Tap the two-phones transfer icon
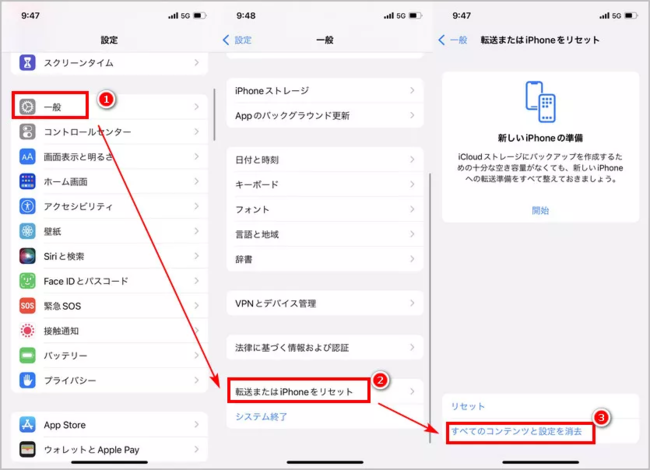The image size is (650, 471). point(541,102)
